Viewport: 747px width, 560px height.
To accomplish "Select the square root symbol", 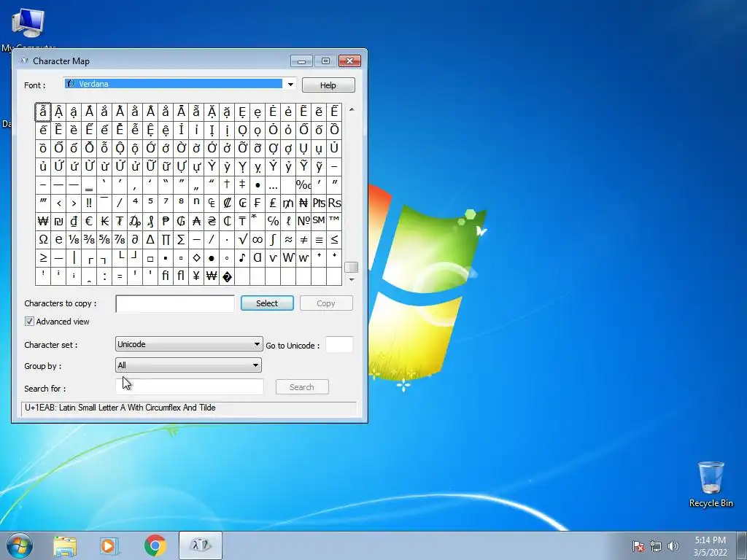I will click(x=242, y=239).
